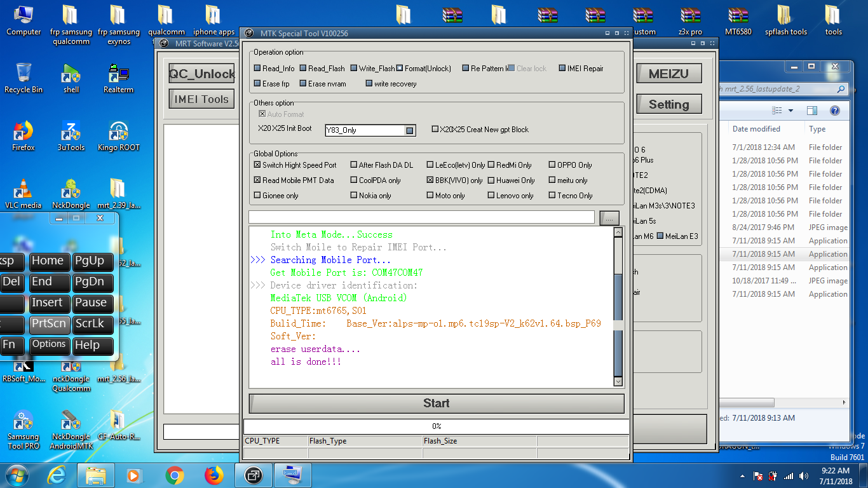Click the Start button in MTK tool

[437, 403]
